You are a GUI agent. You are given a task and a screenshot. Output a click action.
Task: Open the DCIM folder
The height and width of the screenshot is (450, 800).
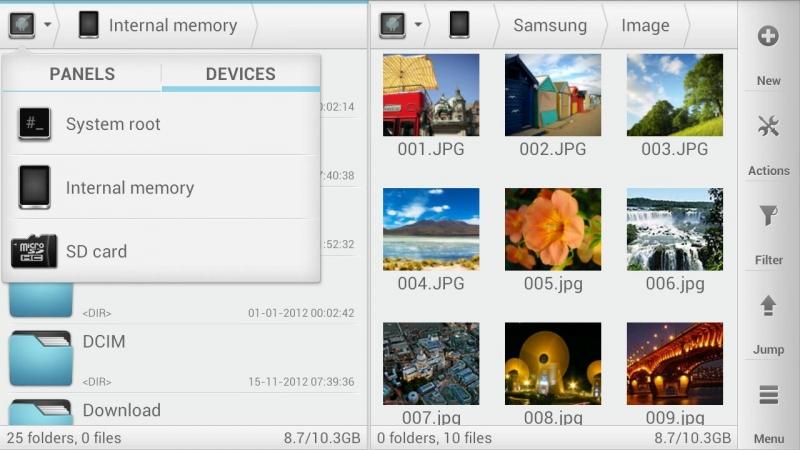pyautogui.click(x=104, y=342)
